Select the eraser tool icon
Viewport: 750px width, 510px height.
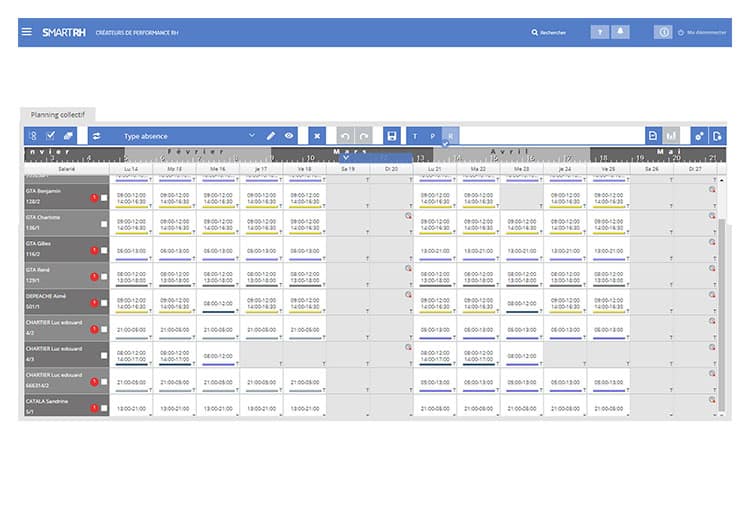[69, 135]
